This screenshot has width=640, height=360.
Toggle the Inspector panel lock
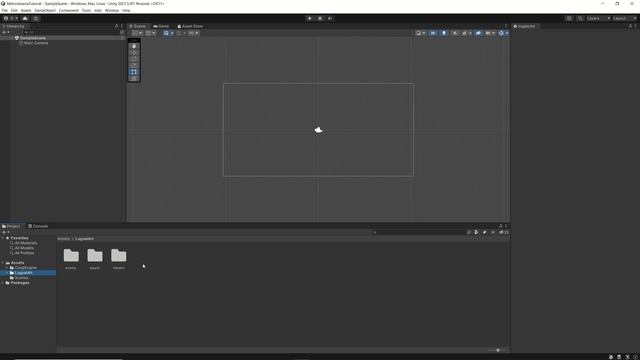pos(630,26)
